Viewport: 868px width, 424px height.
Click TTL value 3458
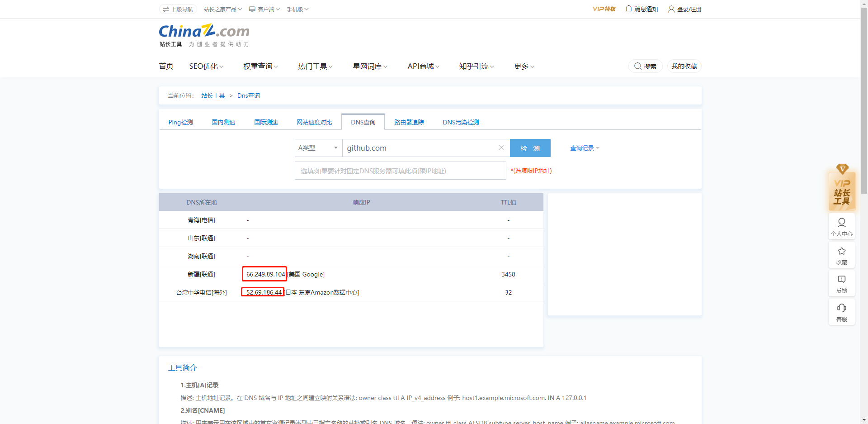(508, 274)
